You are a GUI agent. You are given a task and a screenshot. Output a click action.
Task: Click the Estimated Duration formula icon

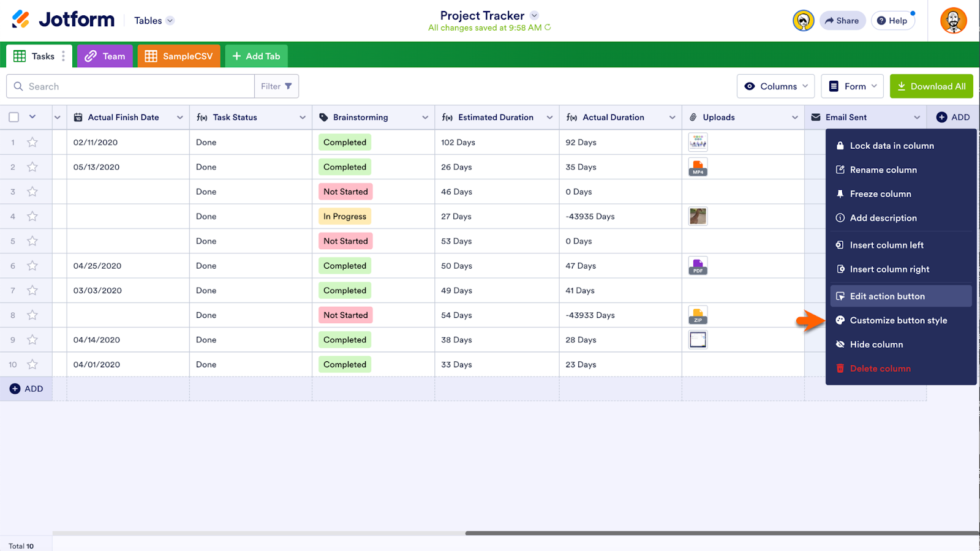(447, 118)
